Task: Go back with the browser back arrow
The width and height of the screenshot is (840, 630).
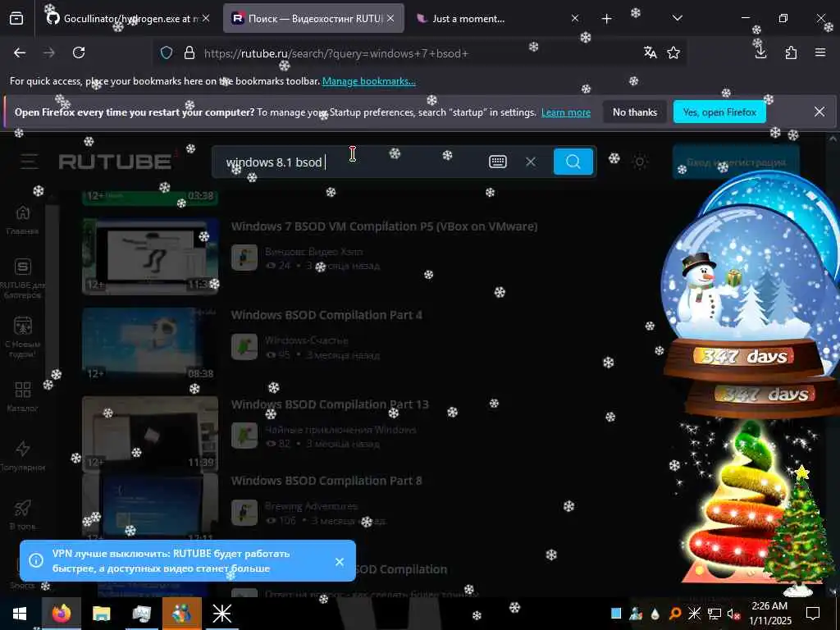Action: coord(20,52)
